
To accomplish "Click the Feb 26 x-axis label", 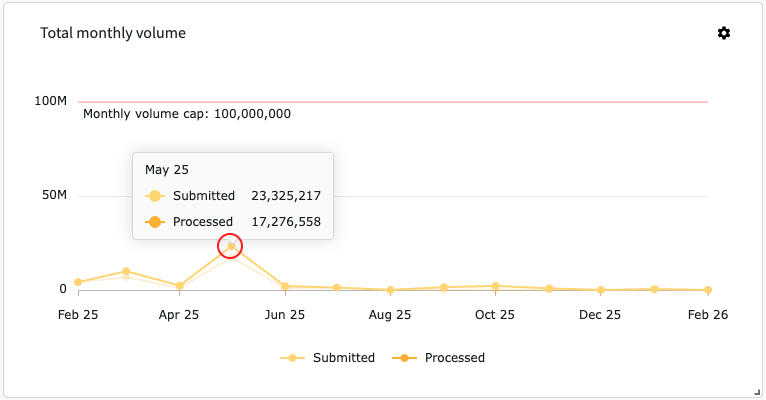I will pyautogui.click(x=708, y=315).
